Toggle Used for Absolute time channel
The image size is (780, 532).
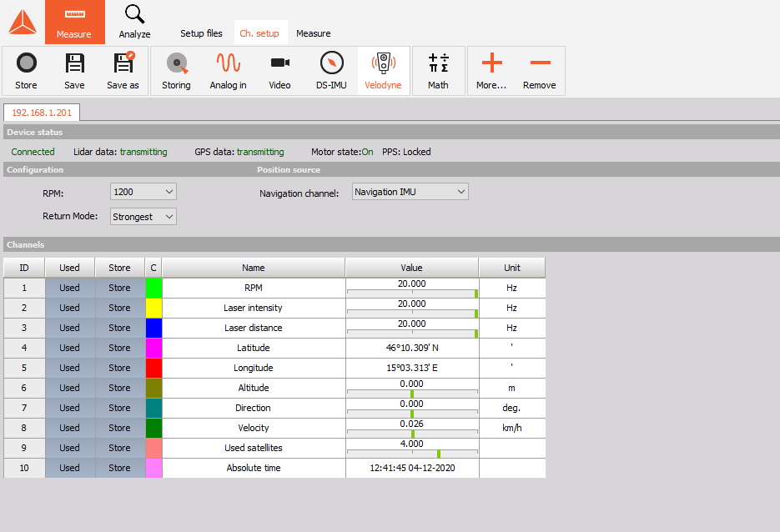pos(69,468)
